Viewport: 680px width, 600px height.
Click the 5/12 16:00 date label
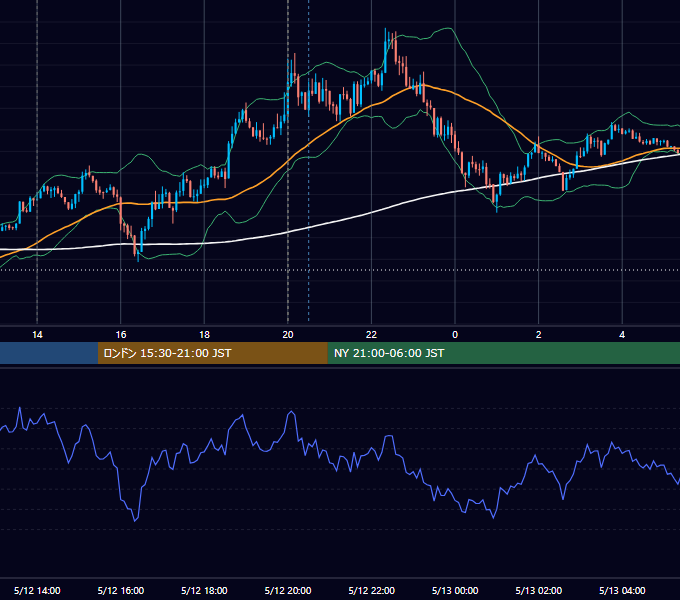click(x=121, y=590)
